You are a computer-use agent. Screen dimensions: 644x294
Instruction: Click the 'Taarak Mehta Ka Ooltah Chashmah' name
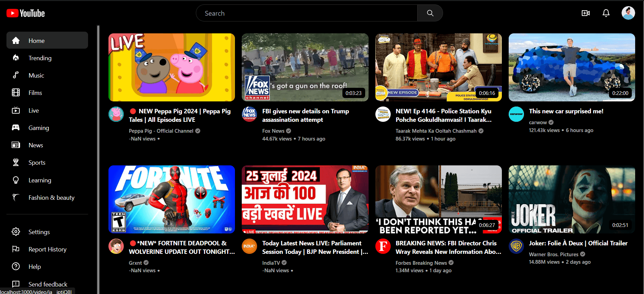tap(436, 131)
